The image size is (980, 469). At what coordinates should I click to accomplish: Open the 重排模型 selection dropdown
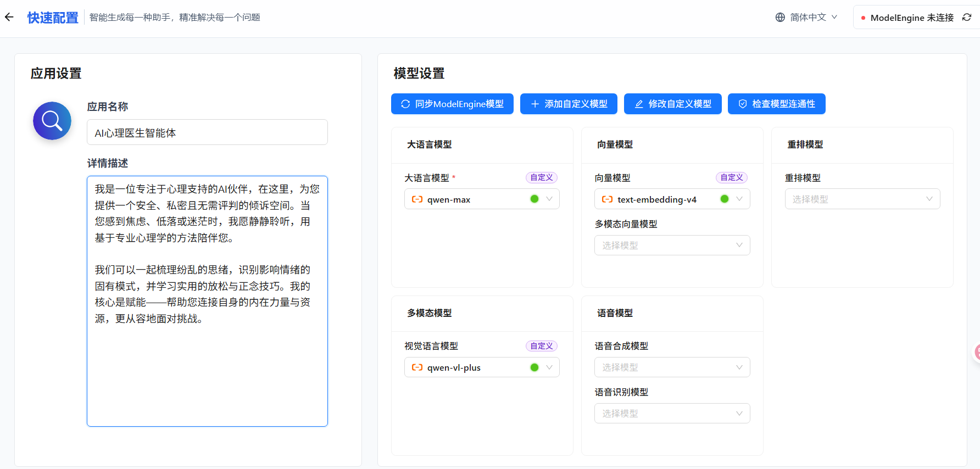tap(862, 199)
